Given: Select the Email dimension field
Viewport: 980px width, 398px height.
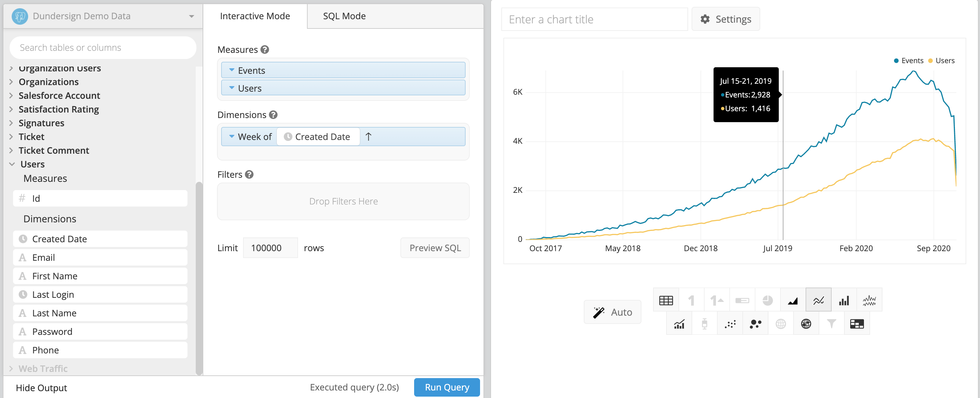Looking at the screenshot, I should coord(100,257).
